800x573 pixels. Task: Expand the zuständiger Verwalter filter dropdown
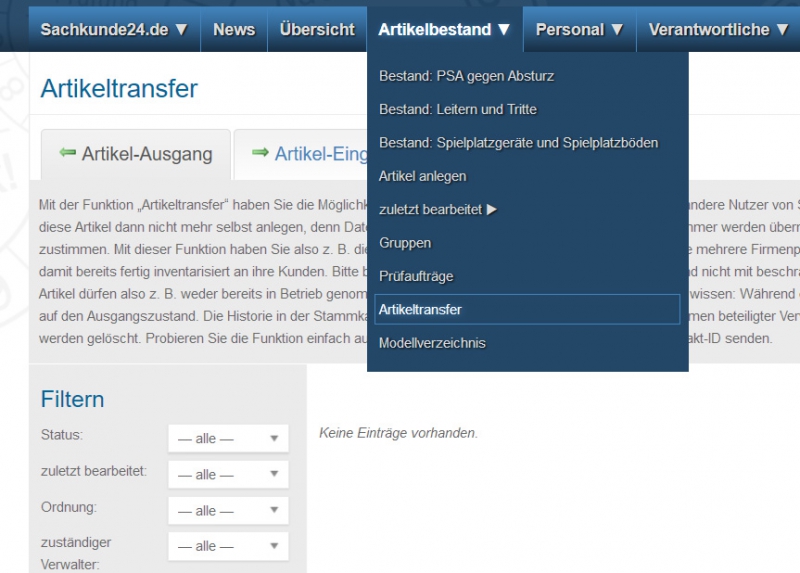tap(227, 547)
